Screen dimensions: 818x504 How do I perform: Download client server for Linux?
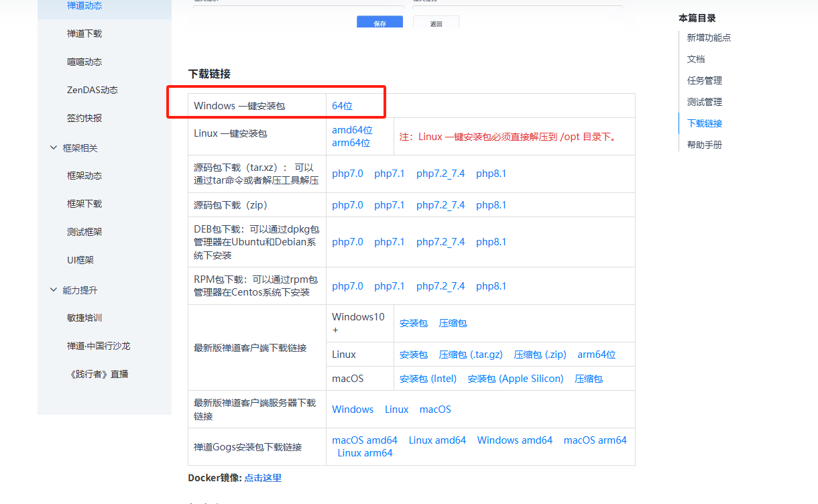pyautogui.click(x=397, y=409)
